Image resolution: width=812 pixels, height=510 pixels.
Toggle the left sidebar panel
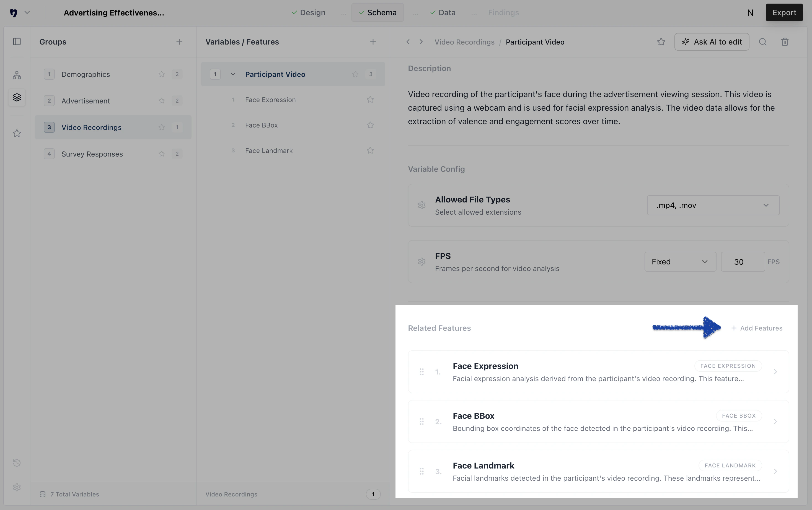click(17, 41)
